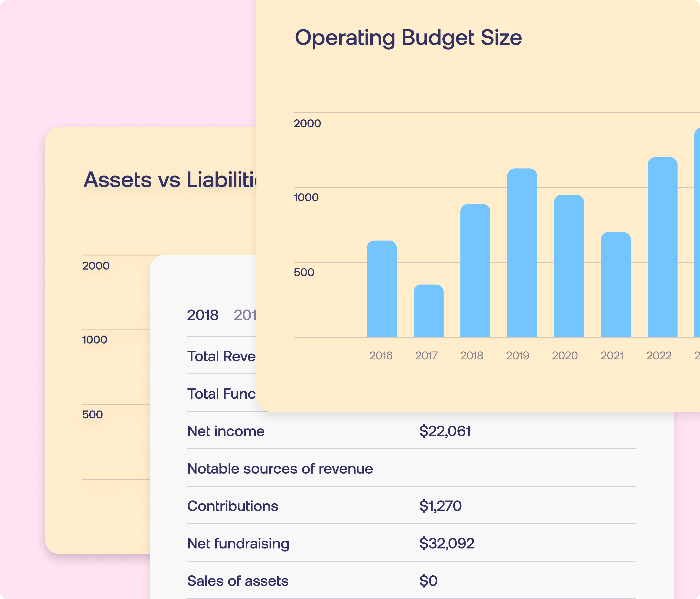Click the Net fundraising row label
The image size is (700, 599).
238,544
